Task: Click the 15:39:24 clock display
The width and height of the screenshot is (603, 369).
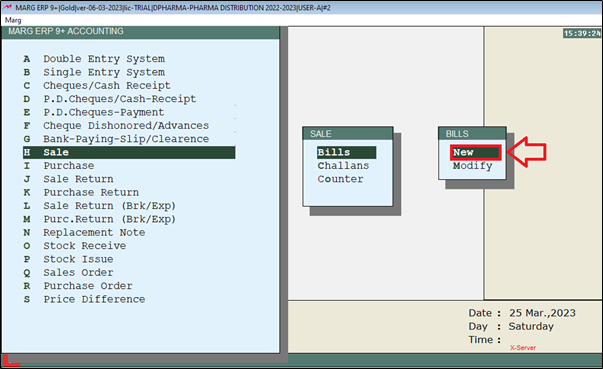Action: click(x=582, y=33)
